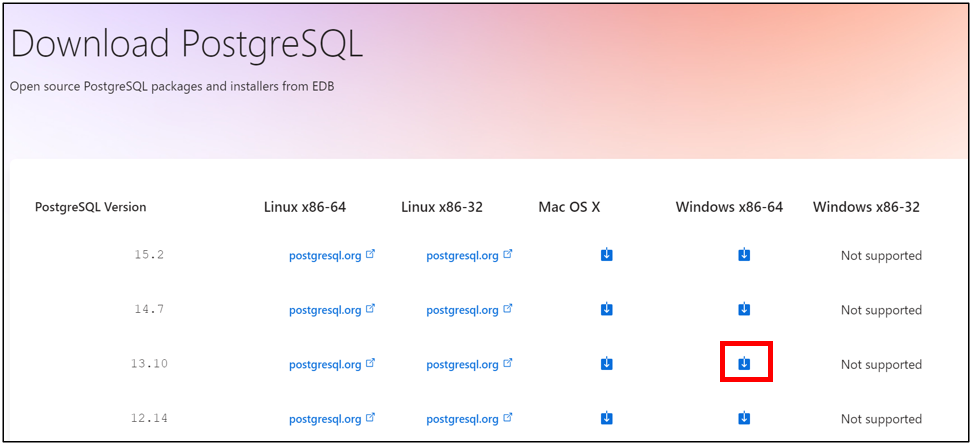Download PostgreSQL 15.2 for Mac OS X
Viewport: 973px width, 446px height.
[607, 254]
